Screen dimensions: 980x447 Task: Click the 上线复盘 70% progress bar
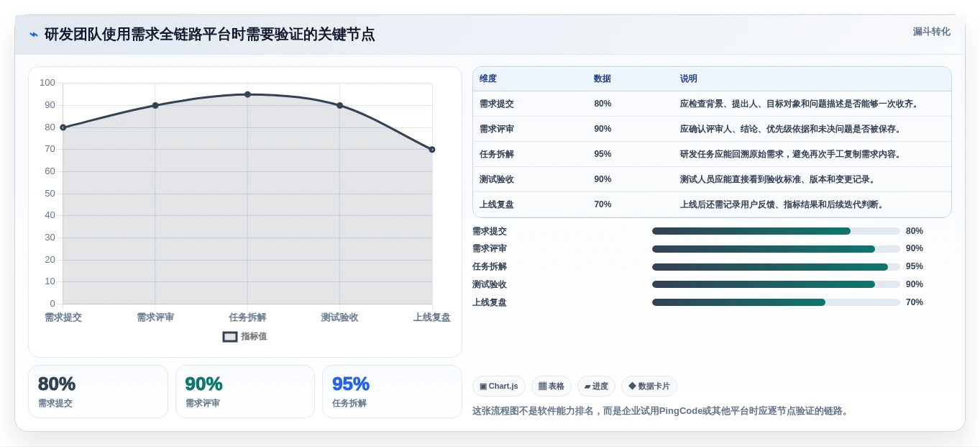tap(776, 302)
